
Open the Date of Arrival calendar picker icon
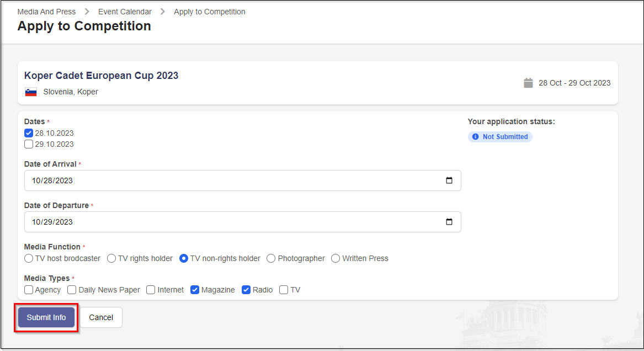449,180
